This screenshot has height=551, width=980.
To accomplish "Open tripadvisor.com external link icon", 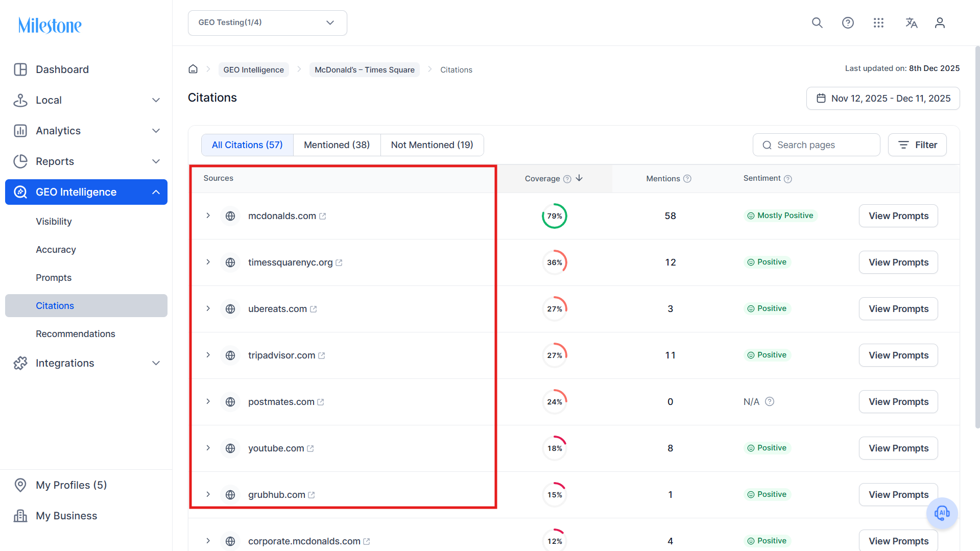I will tap(322, 356).
